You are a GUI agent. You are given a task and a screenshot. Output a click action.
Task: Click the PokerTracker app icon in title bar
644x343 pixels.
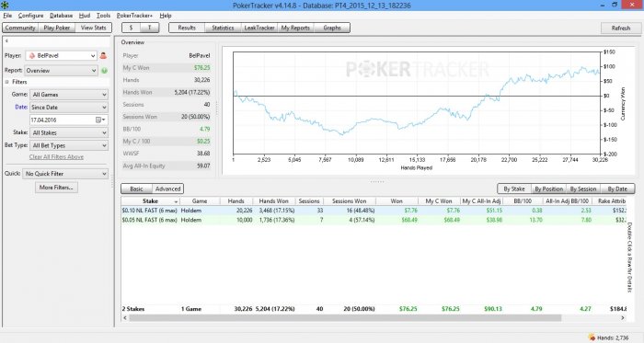[x=5, y=5]
